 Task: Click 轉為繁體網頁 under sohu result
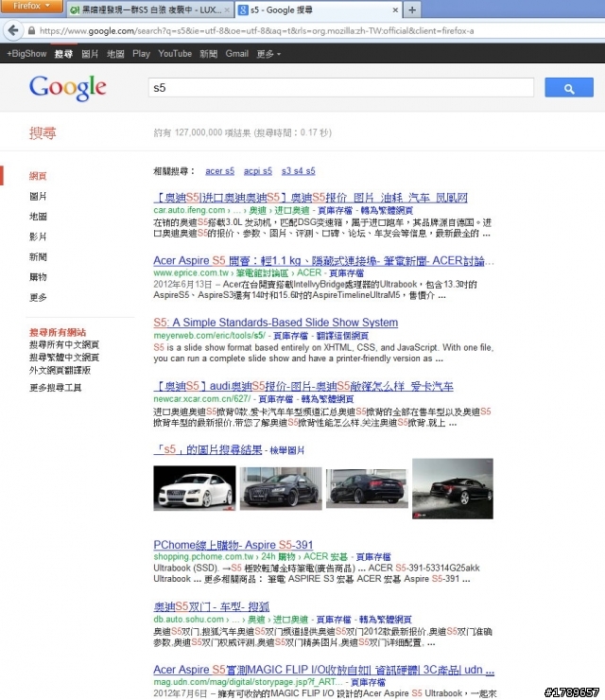point(386,620)
